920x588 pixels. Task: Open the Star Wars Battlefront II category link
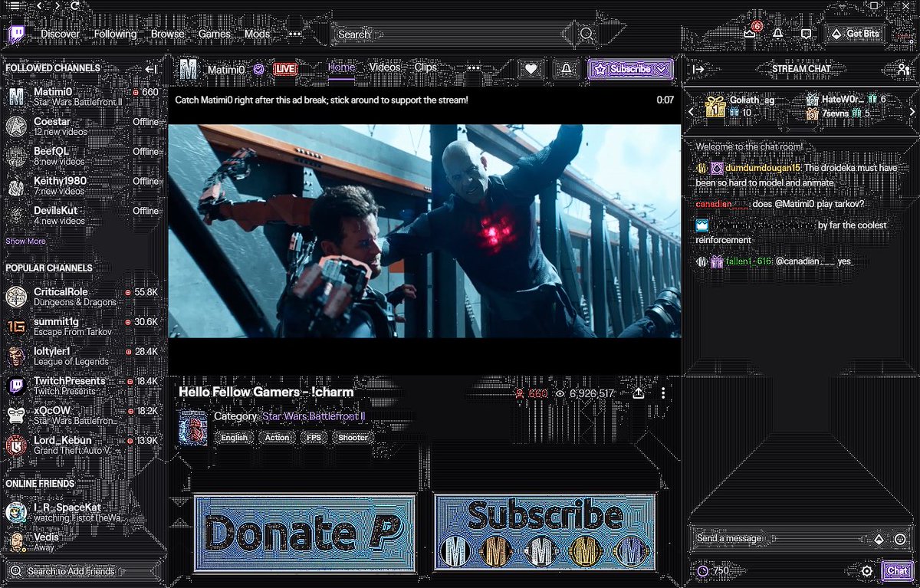(314, 416)
